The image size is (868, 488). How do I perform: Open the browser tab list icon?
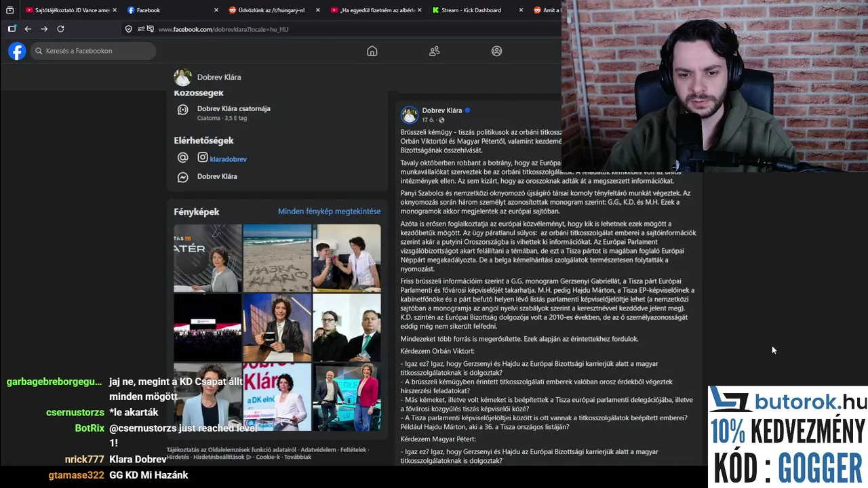point(9,10)
